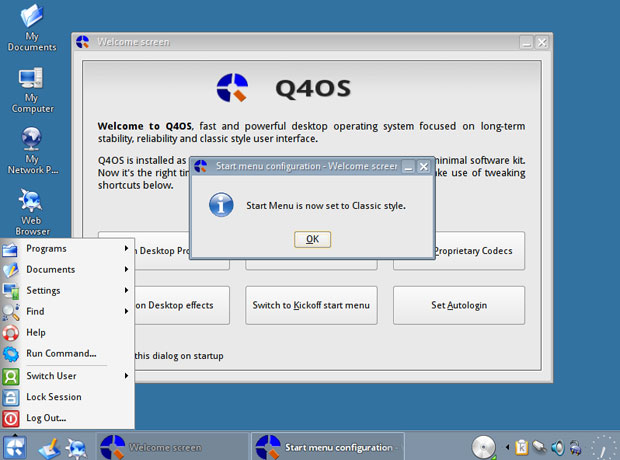
Task: Open the volume speaker tray icon
Action: tap(558, 447)
